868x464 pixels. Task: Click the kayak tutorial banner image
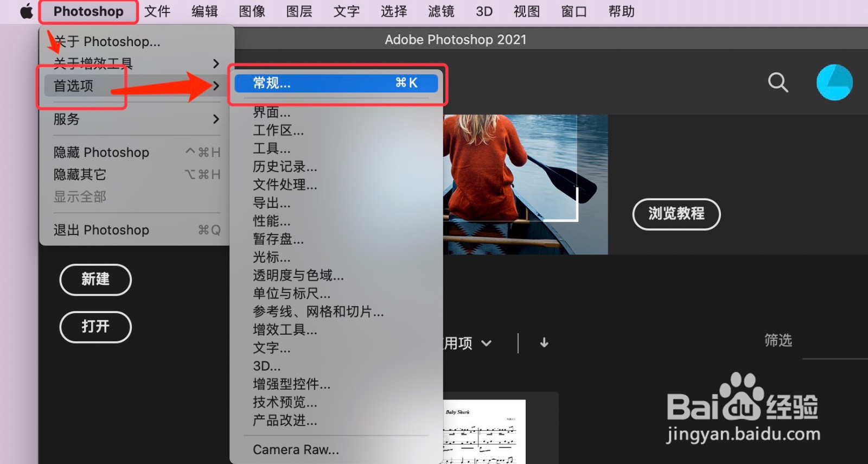525,185
